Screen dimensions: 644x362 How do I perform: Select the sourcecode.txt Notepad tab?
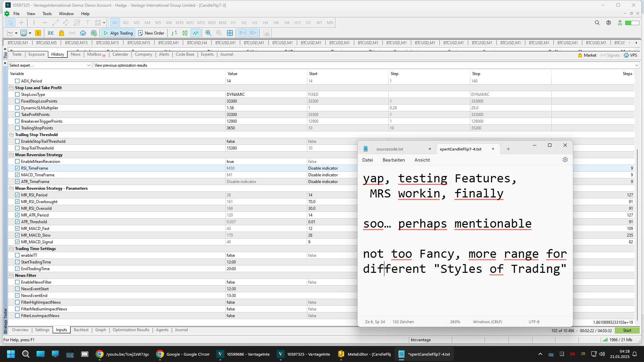(390, 149)
